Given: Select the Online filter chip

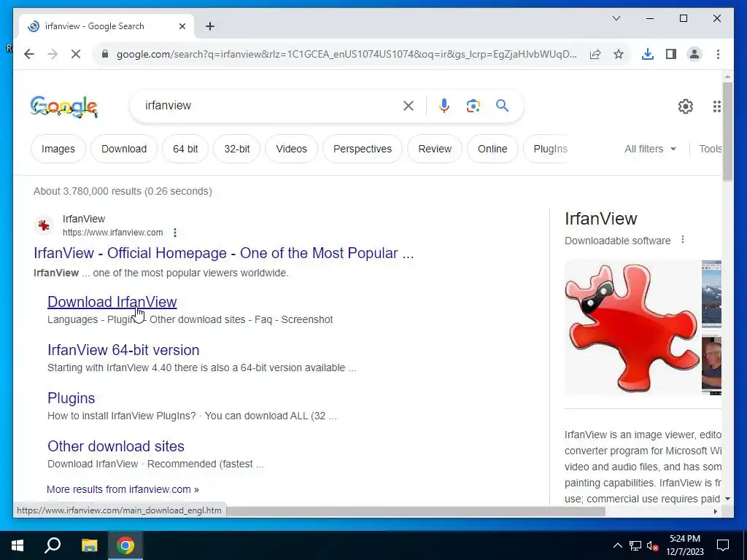Looking at the screenshot, I should coord(492,149).
